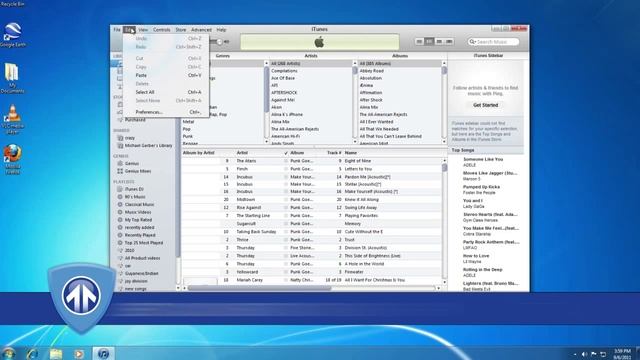Toggle the checkbox for the Rise Against track
Screen dimensions: 640x360
[x=286, y=208]
